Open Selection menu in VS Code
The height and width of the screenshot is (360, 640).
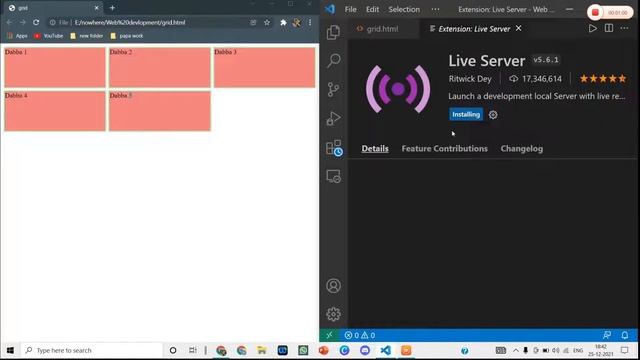point(404,9)
